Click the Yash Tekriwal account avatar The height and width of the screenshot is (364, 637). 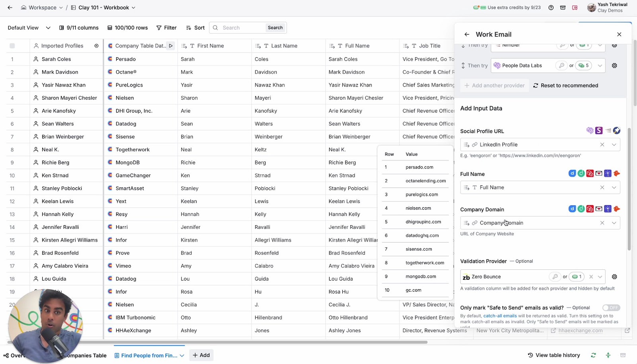(x=591, y=8)
